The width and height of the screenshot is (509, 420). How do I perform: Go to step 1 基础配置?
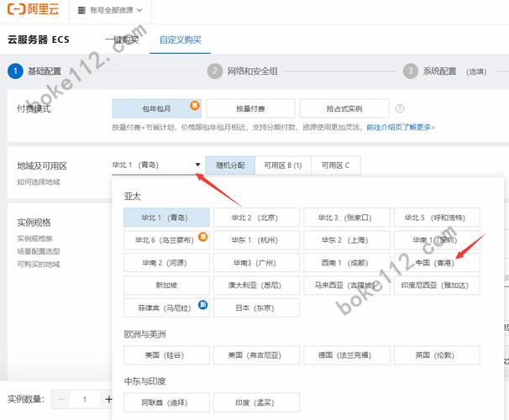[34, 71]
